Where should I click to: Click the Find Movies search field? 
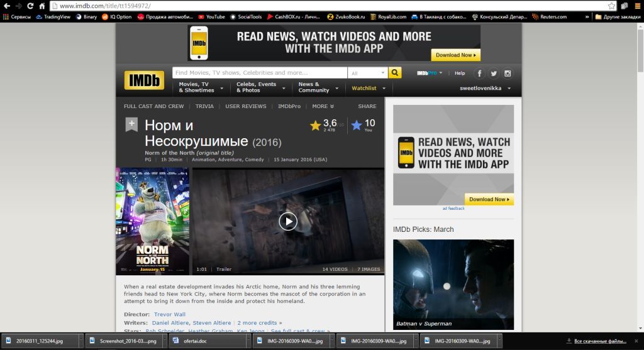(260, 73)
